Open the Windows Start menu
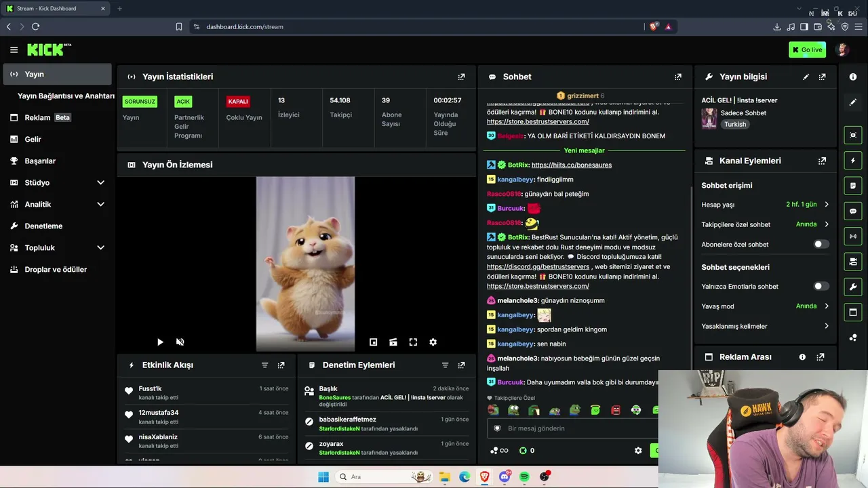The height and width of the screenshot is (488, 868). coord(323,476)
